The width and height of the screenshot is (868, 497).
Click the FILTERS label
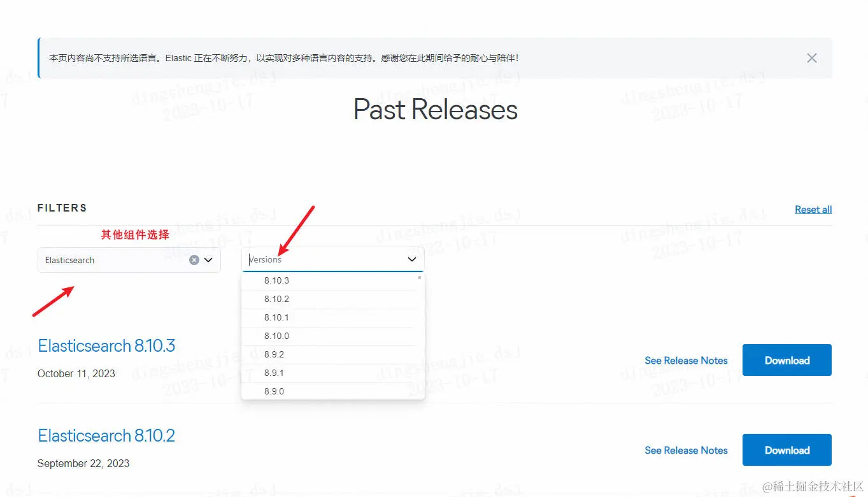[x=62, y=208]
